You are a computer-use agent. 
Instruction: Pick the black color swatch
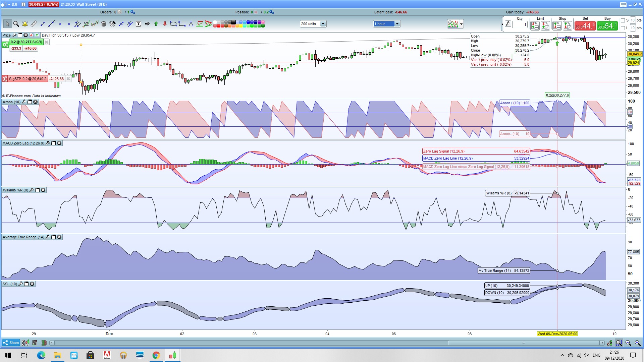[233, 22]
